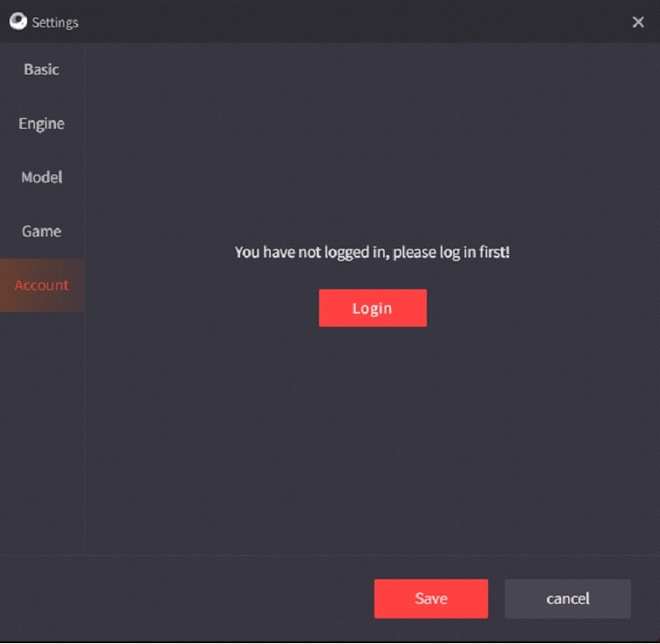Click the empty content panel above the message
This screenshot has height=644, width=660.
373,138
